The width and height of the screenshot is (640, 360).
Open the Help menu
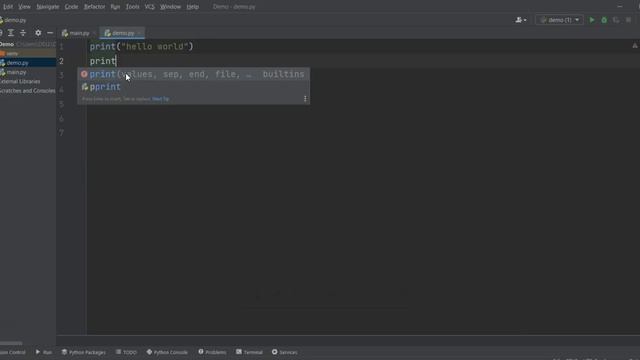coord(192,7)
